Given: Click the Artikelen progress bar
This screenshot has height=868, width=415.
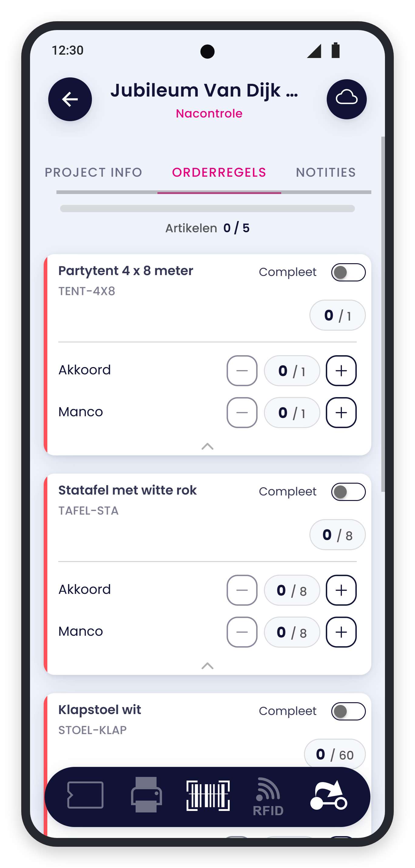Looking at the screenshot, I should click(207, 209).
